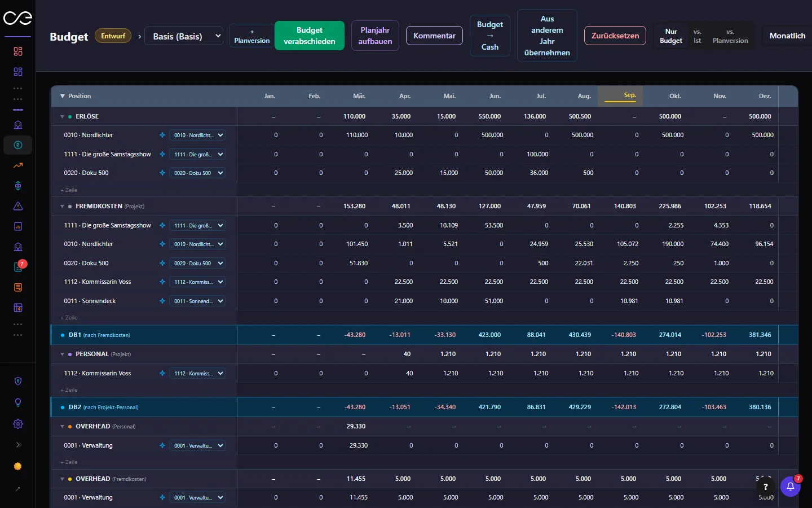Switch comparison to vs. Ist
This screenshot has width=812, height=508.
698,36
